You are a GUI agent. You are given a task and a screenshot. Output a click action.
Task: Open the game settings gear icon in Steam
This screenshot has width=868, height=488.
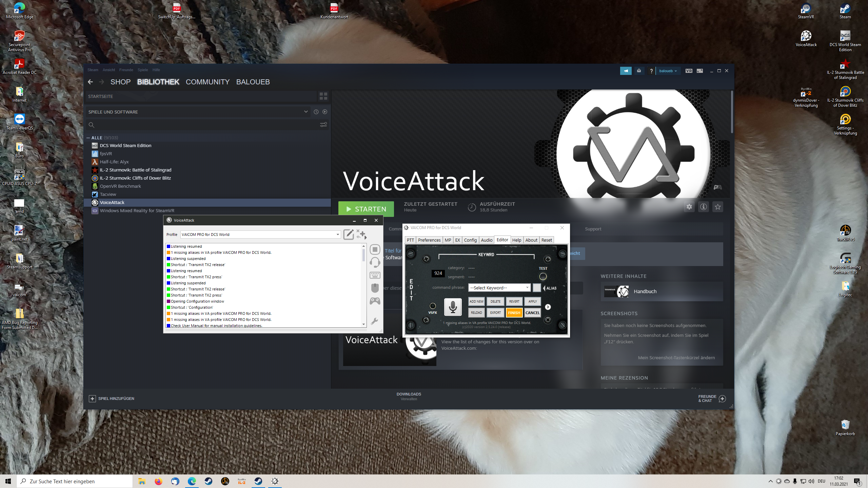coord(689,207)
